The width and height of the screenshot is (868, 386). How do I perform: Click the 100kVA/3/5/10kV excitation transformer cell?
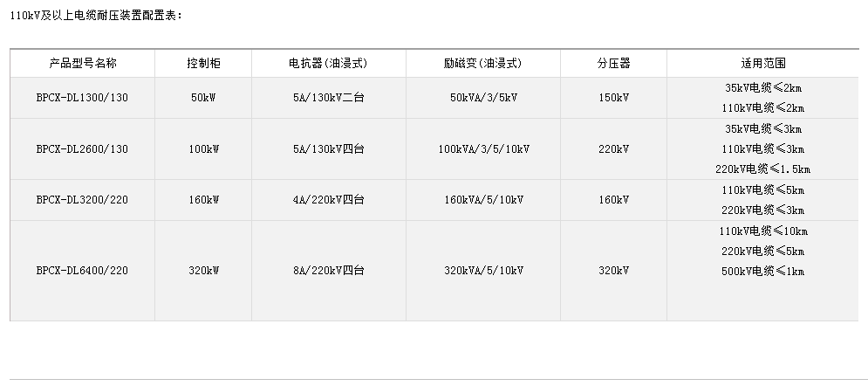pyautogui.click(x=483, y=148)
